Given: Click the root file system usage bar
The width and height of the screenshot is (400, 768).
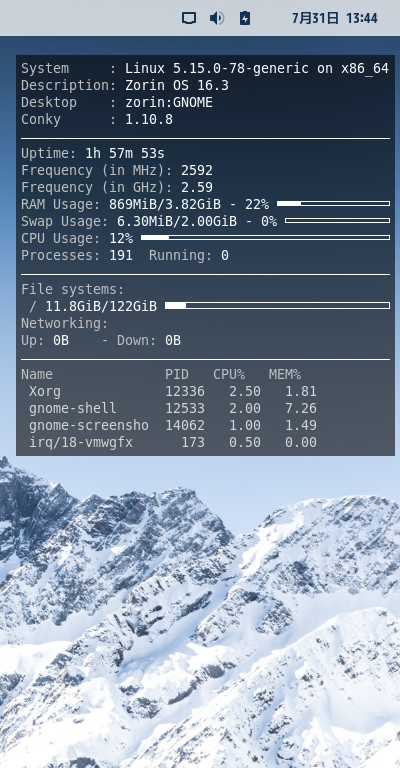Looking at the screenshot, I should [277, 306].
